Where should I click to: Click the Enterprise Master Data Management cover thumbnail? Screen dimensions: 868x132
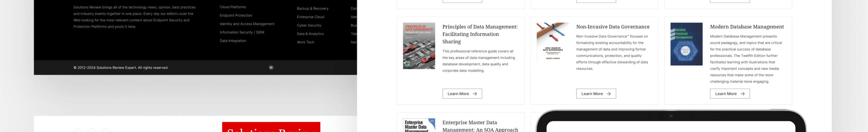click(x=419, y=125)
